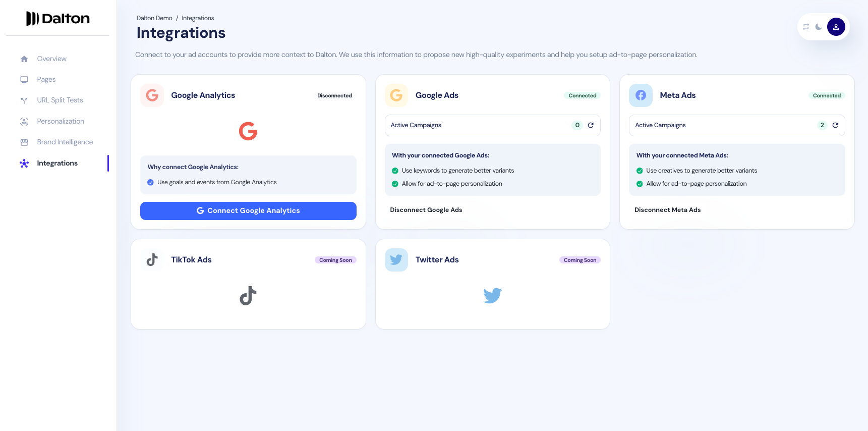Click the Meta Ads Facebook logo icon
868x431 pixels.
[641, 95]
